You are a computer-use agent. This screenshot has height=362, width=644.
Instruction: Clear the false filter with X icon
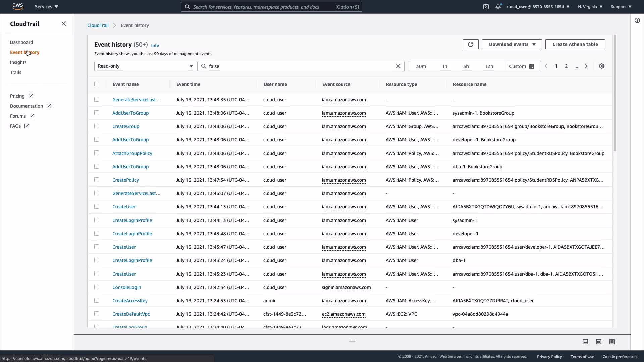coord(398,66)
